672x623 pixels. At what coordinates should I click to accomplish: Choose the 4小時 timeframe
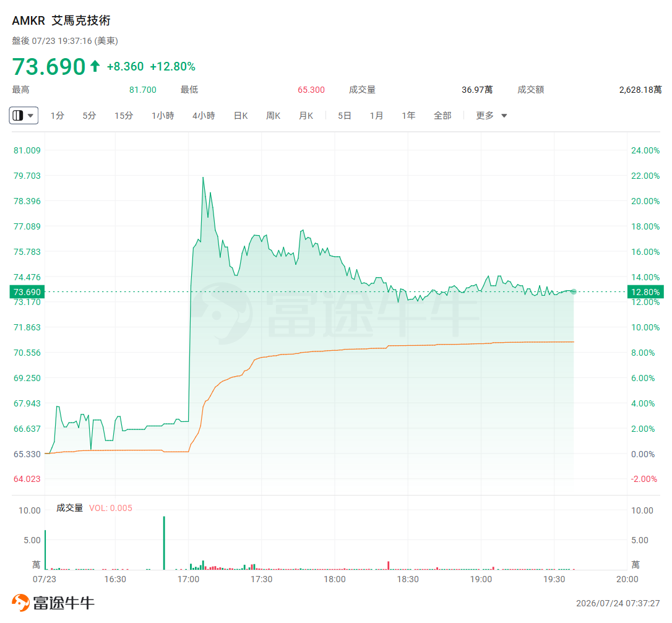[204, 116]
